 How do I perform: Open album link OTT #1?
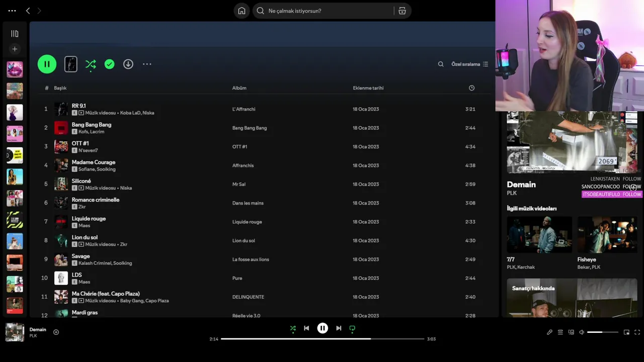[x=239, y=147]
